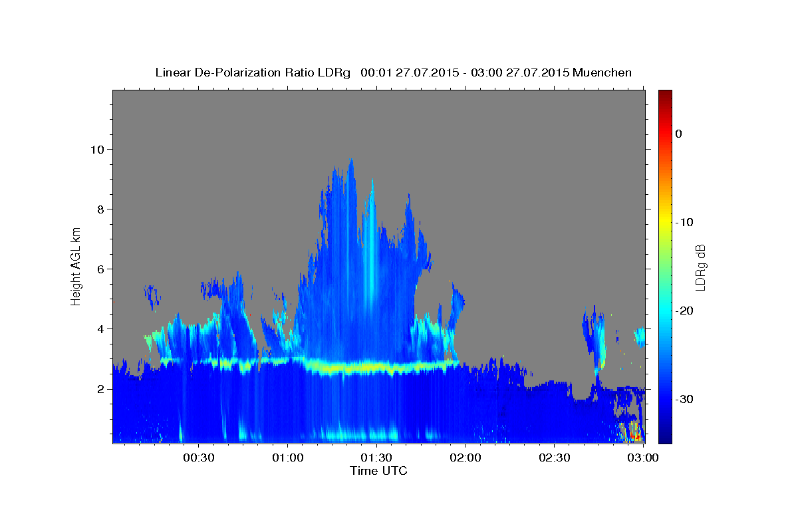Click the '02:00' time tick label
The height and width of the screenshot is (532, 798).
(466, 458)
